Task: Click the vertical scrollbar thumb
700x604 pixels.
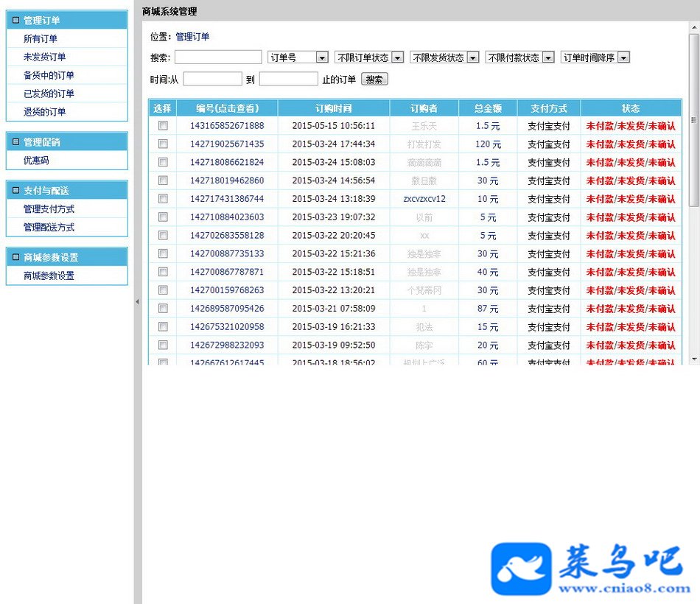Action: coord(694,119)
